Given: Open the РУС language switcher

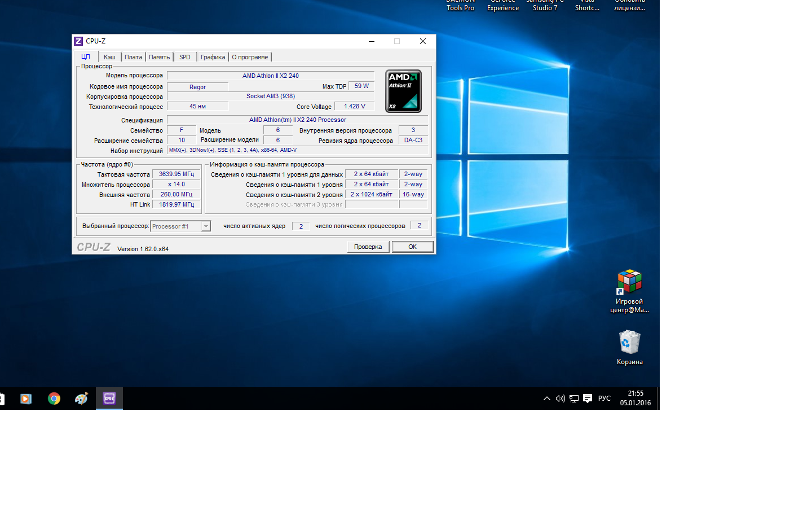Looking at the screenshot, I should (x=604, y=398).
